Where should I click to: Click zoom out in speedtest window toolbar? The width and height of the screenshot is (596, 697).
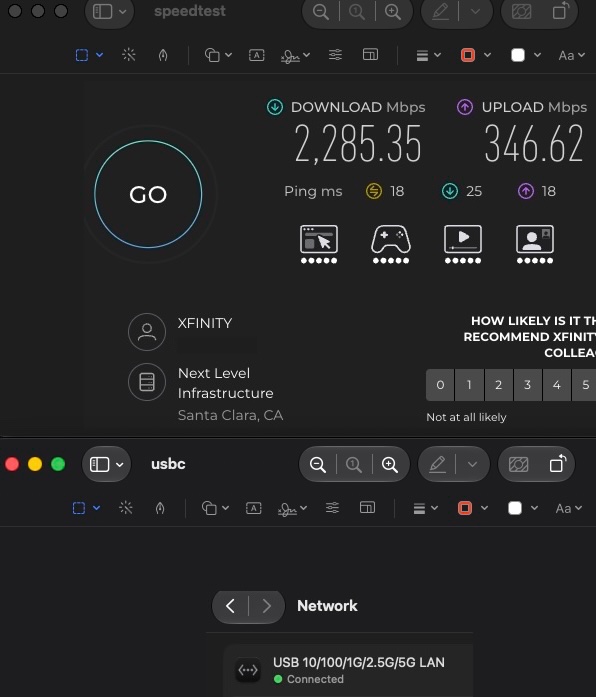tap(320, 12)
